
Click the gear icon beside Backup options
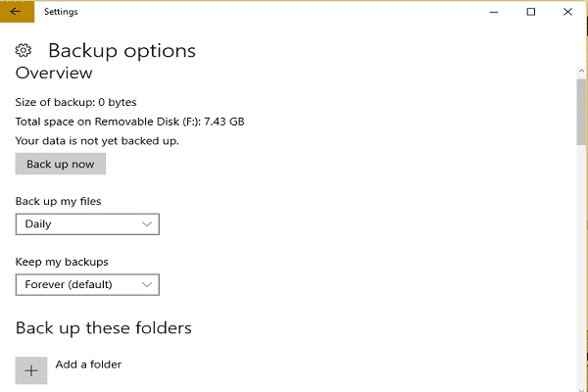point(24,51)
